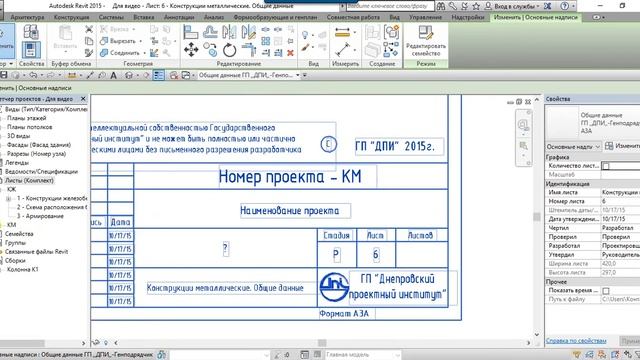Toggle the Количество лист... checkbox

pyautogui.click(x=606, y=166)
